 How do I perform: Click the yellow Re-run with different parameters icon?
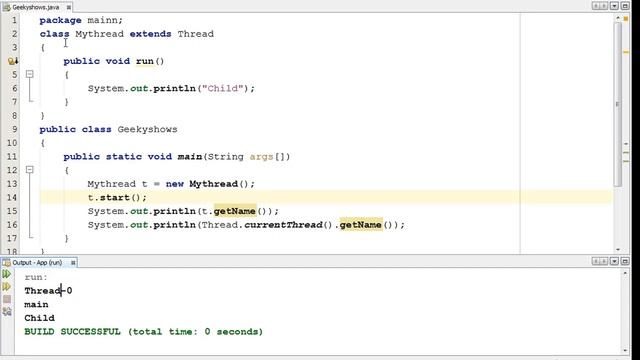[7, 287]
